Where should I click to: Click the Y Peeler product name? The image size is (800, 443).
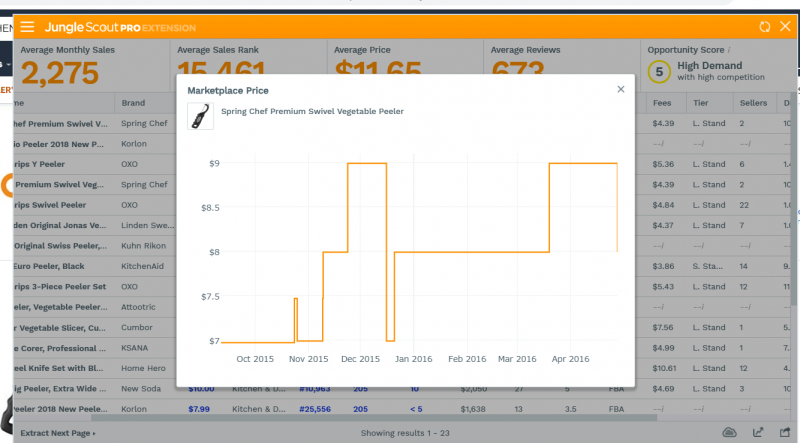[40, 164]
